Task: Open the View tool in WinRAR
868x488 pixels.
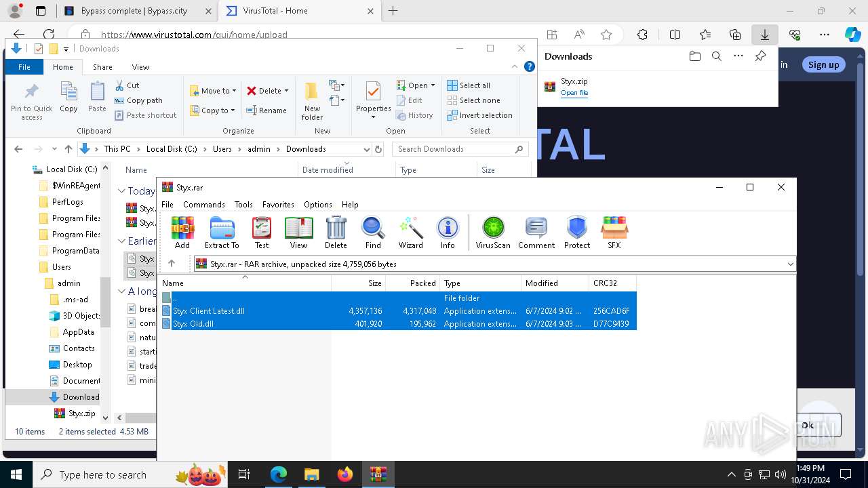Action: (298, 232)
